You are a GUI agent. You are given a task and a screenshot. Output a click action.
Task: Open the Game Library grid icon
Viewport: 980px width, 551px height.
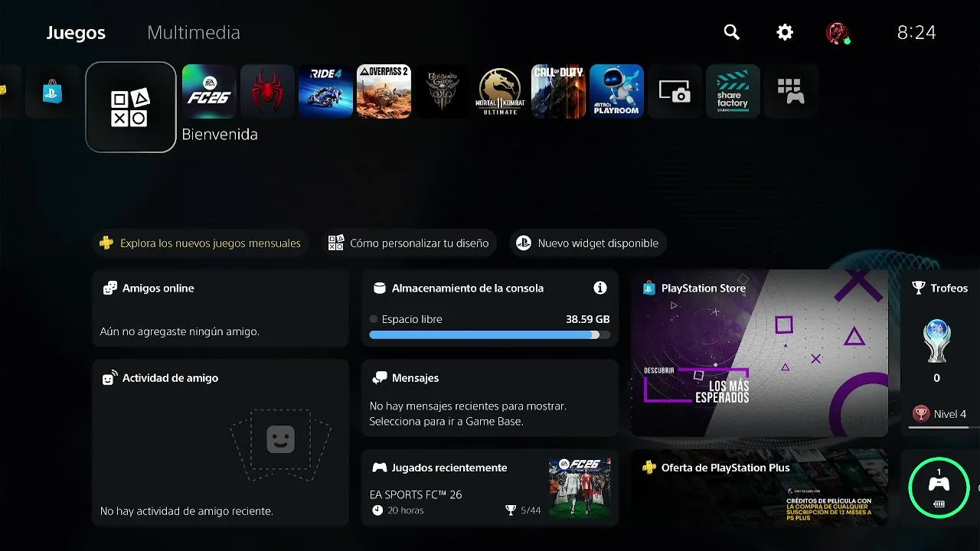click(x=791, y=92)
